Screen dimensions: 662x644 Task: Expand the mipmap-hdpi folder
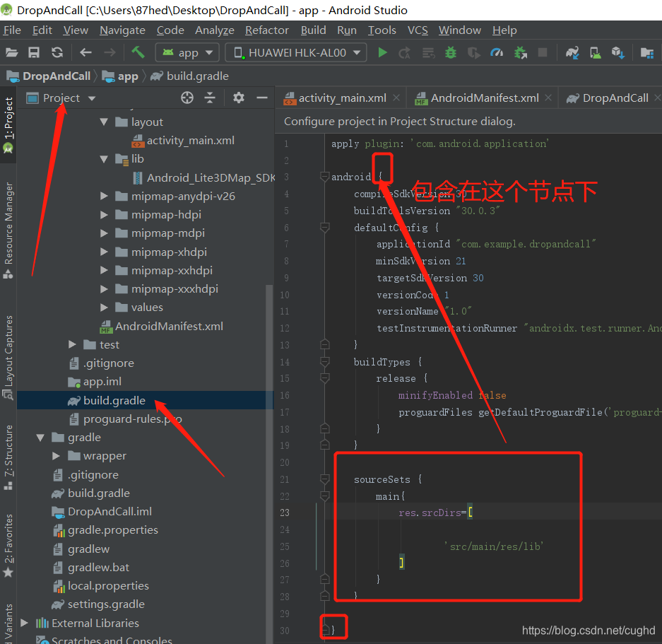point(104,215)
